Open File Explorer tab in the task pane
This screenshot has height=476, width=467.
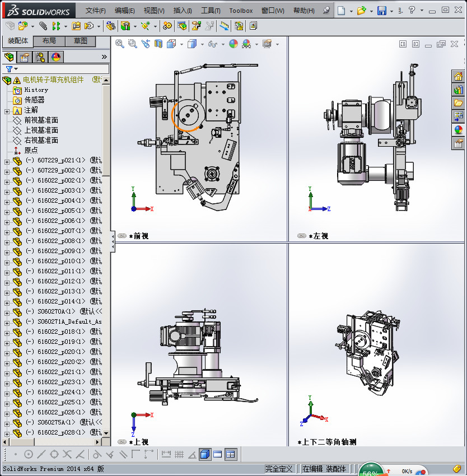point(458,103)
